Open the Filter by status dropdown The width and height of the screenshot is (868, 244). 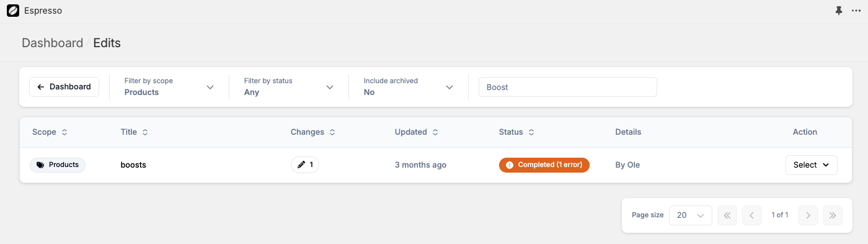(x=289, y=87)
